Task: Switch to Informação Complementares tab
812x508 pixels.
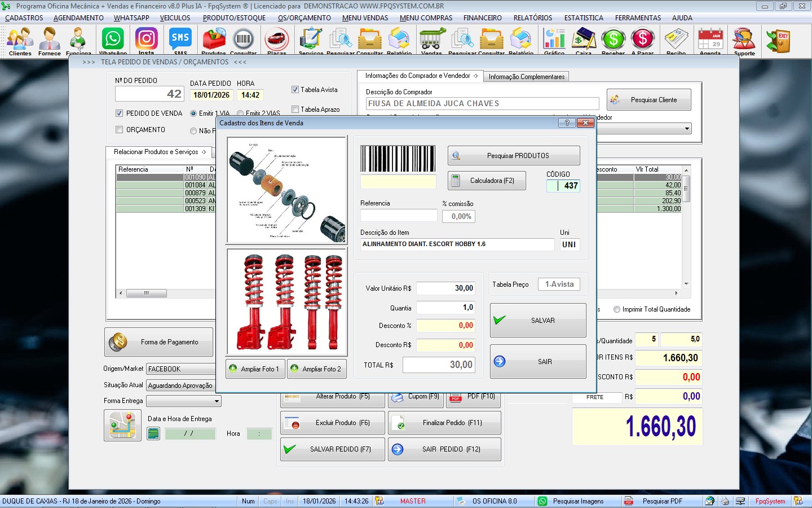Action: (x=526, y=77)
